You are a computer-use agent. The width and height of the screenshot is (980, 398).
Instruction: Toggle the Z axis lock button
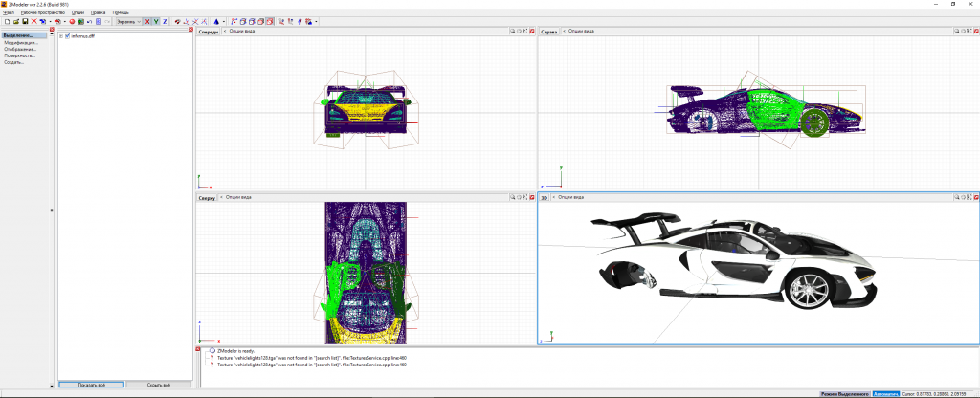click(x=165, y=21)
